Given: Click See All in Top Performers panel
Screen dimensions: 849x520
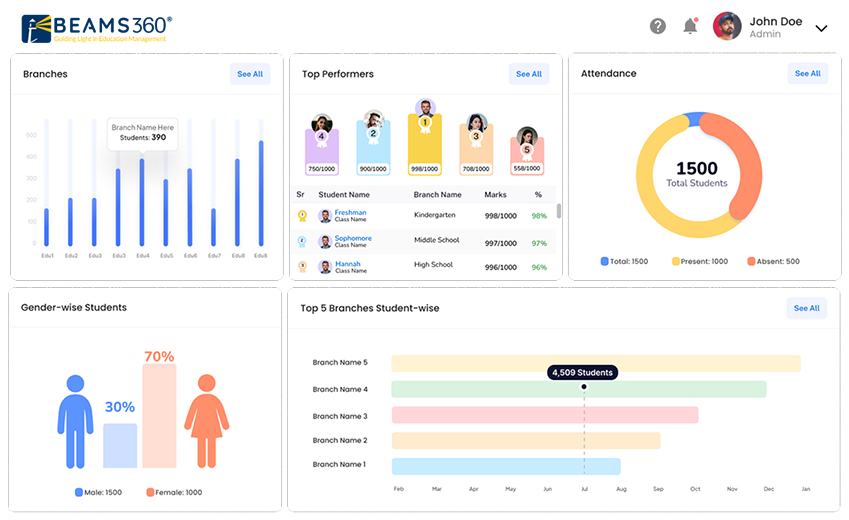Looking at the screenshot, I should pyautogui.click(x=528, y=74).
